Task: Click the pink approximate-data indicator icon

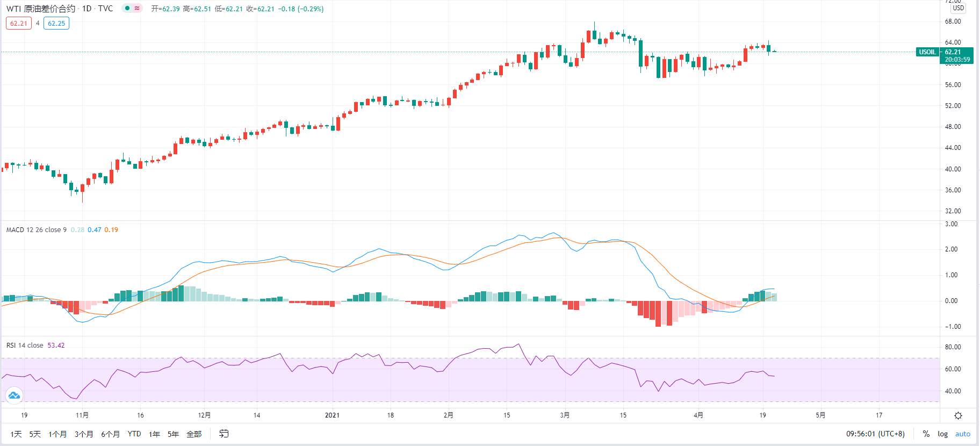Action: (138, 9)
